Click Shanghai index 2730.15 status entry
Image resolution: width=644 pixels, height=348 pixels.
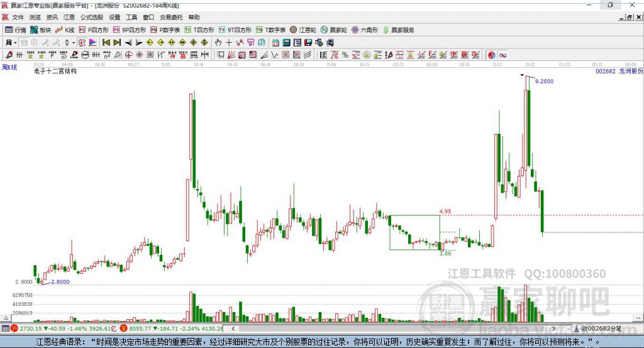(x=64, y=329)
